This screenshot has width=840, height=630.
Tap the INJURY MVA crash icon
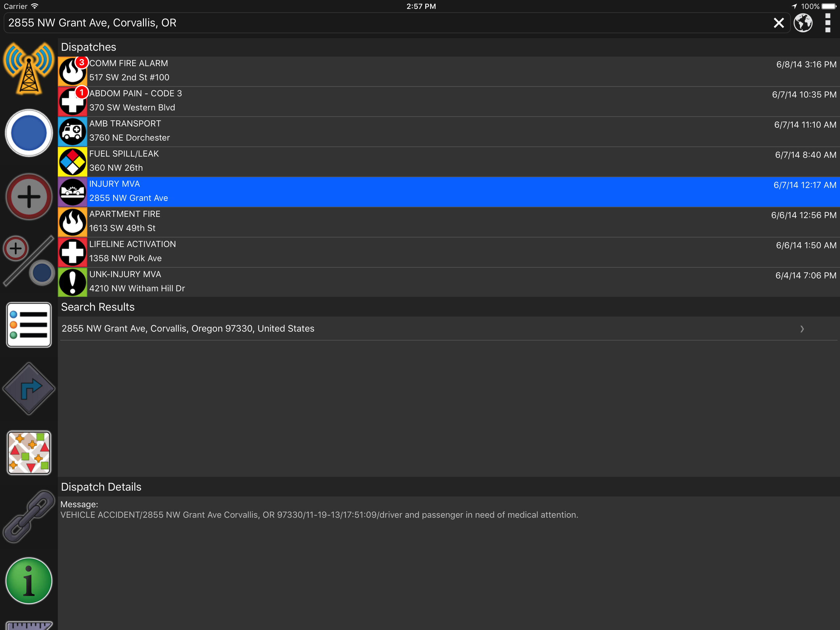pyautogui.click(x=73, y=192)
